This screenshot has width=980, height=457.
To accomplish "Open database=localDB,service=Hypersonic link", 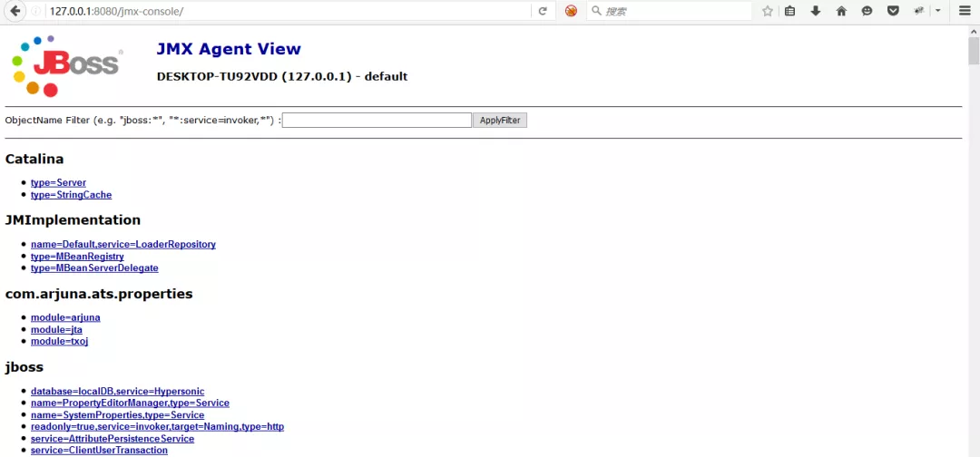I will point(117,392).
